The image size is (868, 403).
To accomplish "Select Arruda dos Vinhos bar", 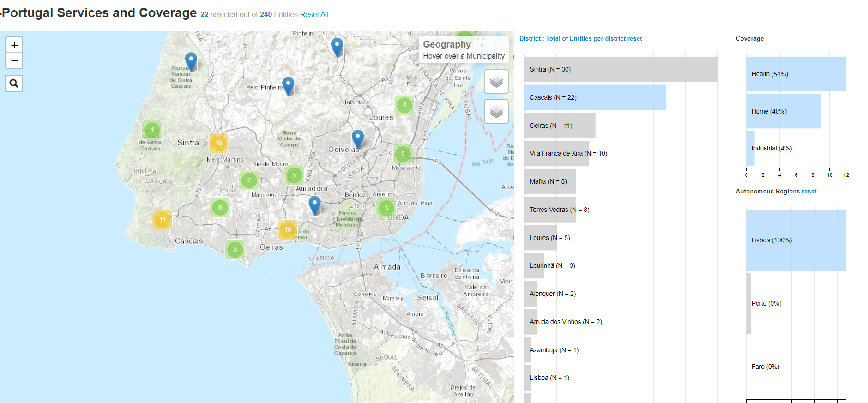I will [x=531, y=322].
